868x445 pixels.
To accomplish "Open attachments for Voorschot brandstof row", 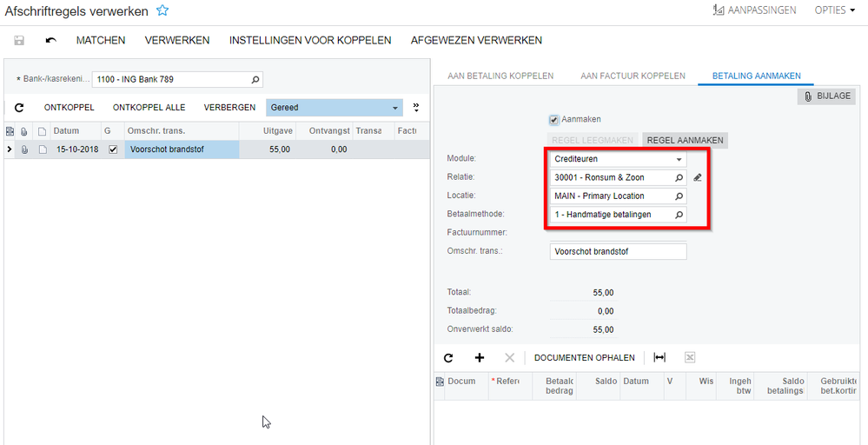I will tap(23, 149).
